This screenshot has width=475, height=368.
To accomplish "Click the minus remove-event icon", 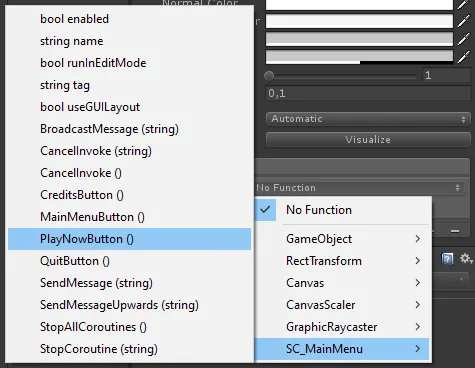I will (x=455, y=231).
